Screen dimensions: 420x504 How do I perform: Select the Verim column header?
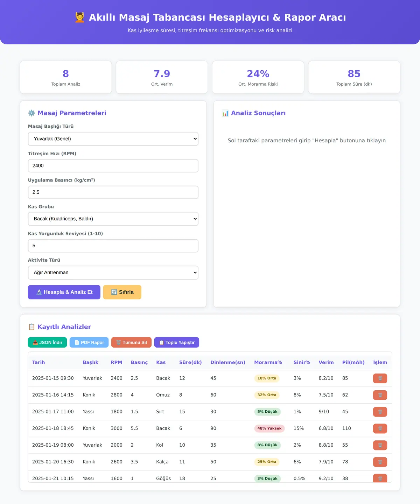pyautogui.click(x=326, y=362)
